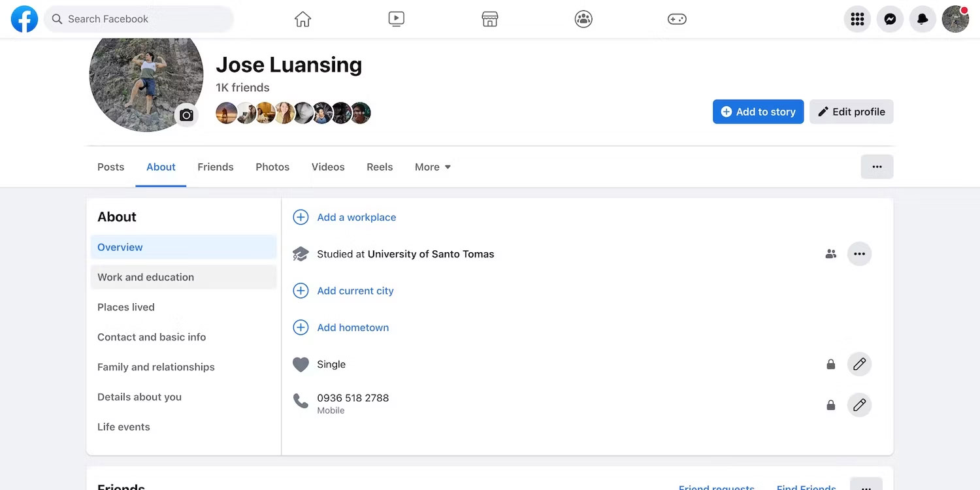Show notifications with the bell icon
This screenshot has height=490, width=980.
point(923,19)
